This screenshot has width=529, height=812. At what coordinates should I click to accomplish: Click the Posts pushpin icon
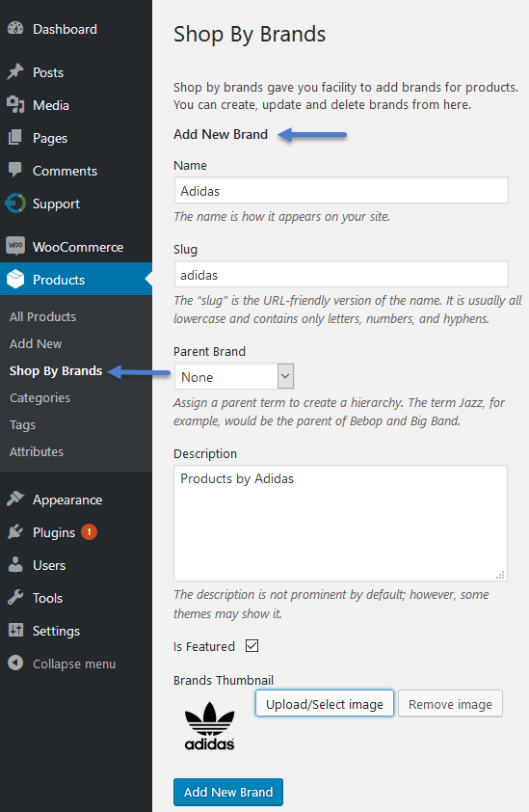(x=15, y=72)
